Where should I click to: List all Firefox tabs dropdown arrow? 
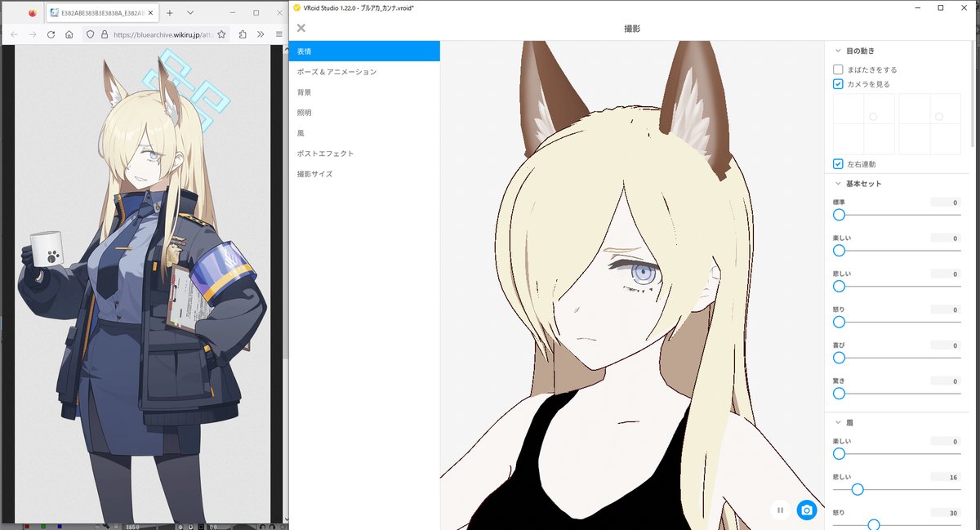190,13
